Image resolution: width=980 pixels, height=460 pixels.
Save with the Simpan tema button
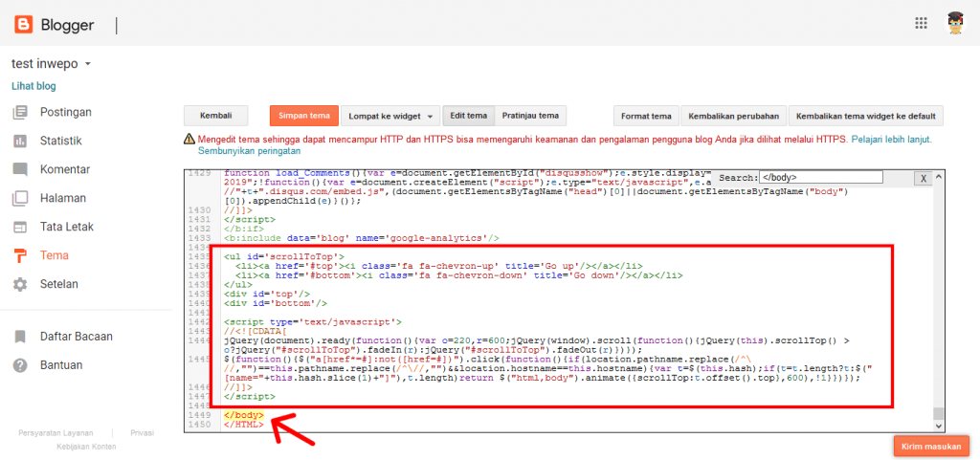tap(304, 116)
